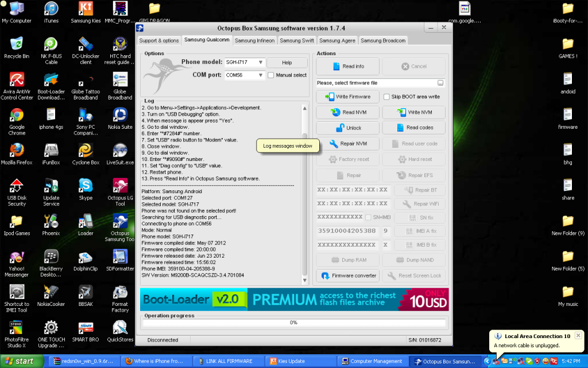Image resolution: width=588 pixels, height=368 pixels.
Task: Enable Manual select checkbox
Action: [x=271, y=75]
